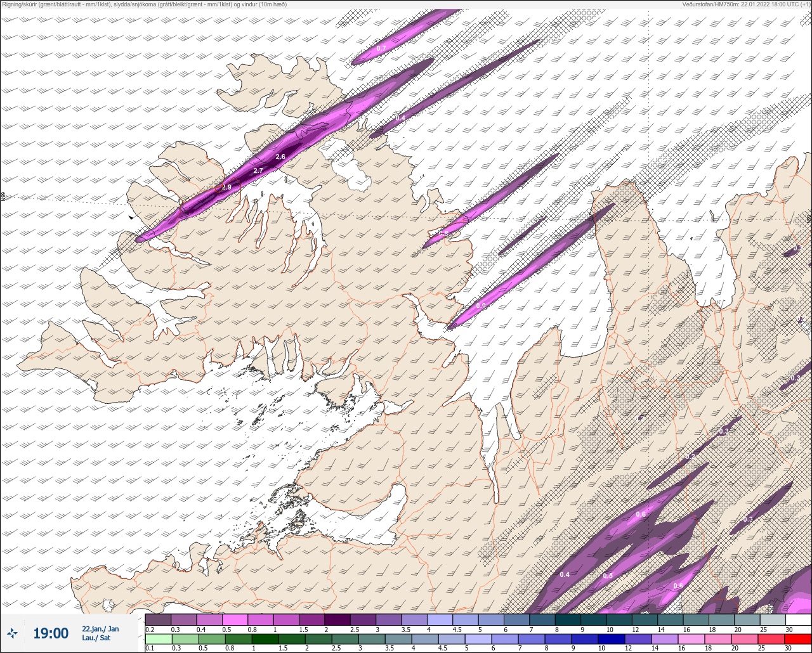Click the '30' label under the white swatch

(789, 630)
